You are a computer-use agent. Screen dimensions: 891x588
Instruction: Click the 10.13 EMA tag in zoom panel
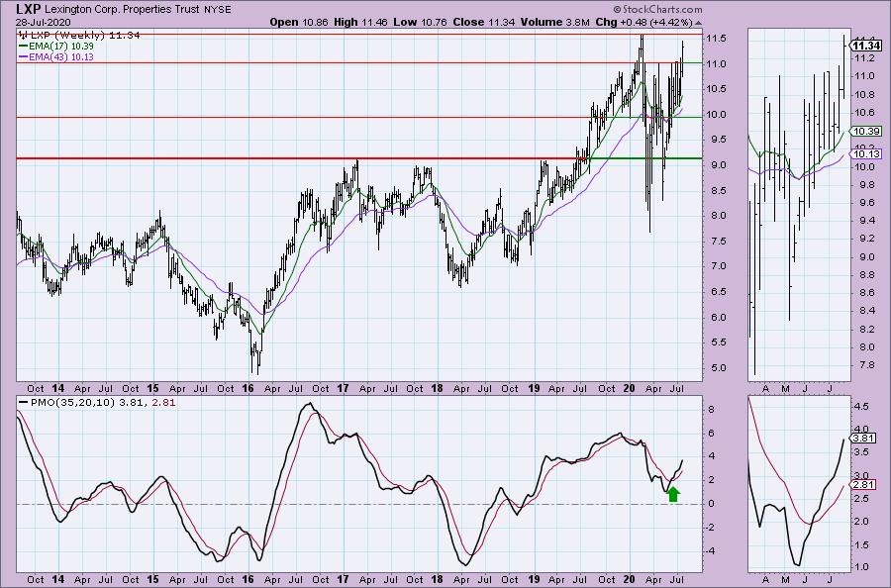[867, 154]
